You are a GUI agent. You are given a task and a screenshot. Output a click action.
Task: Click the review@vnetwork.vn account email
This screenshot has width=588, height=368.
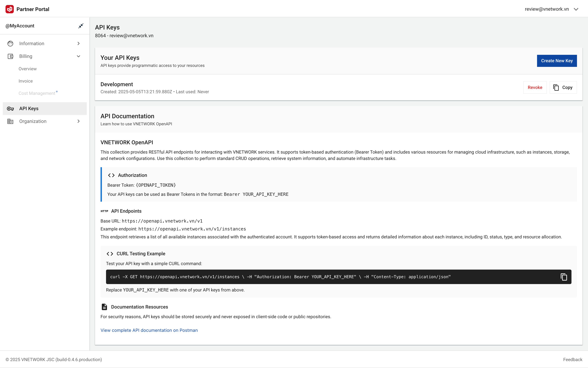coord(547,9)
